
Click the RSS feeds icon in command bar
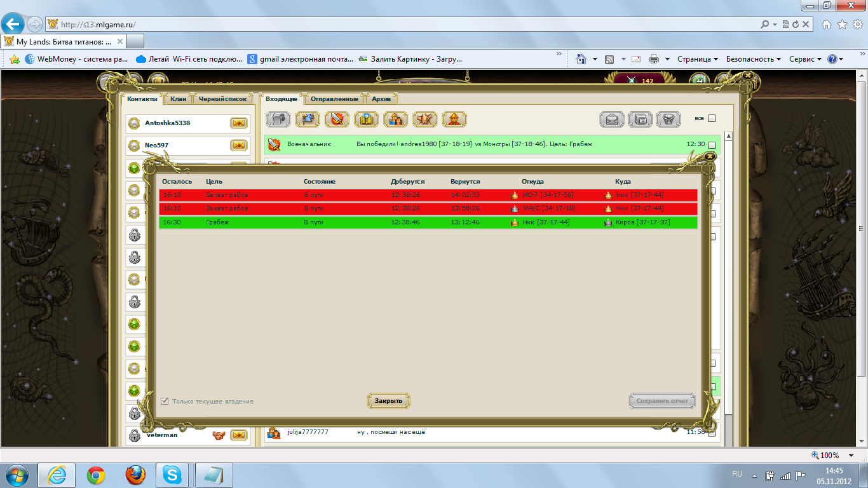pyautogui.click(x=609, y=59)
